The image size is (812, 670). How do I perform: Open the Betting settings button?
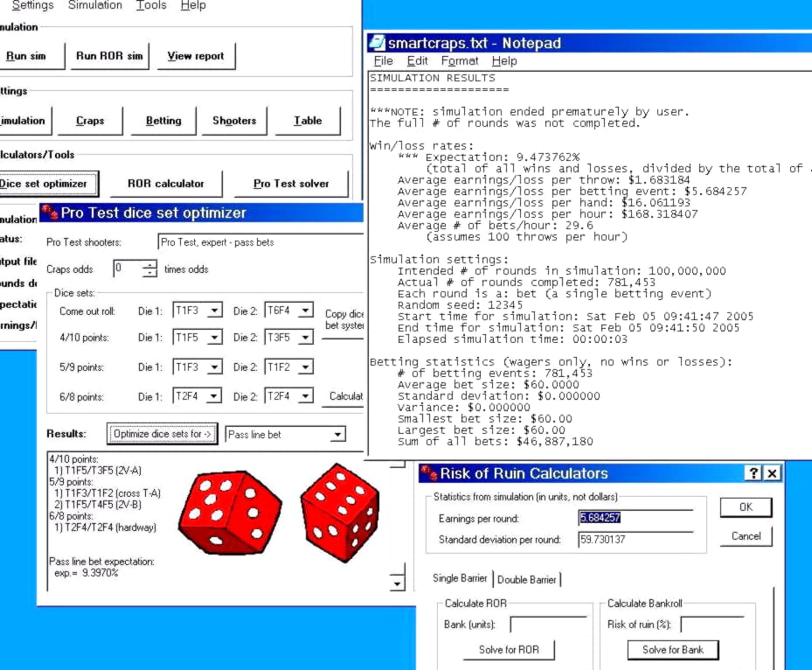pyautogui.click(x=163, y=121)
